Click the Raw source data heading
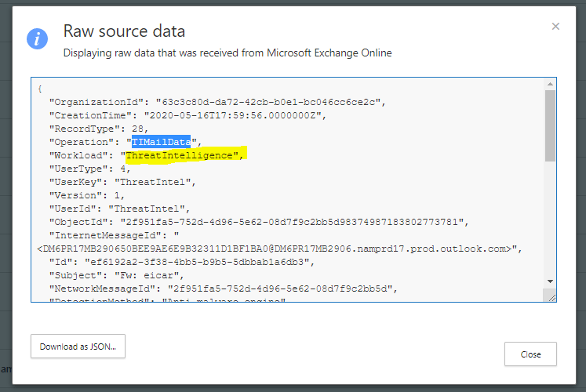Screen dimensions: 586x392 [124, 32]
